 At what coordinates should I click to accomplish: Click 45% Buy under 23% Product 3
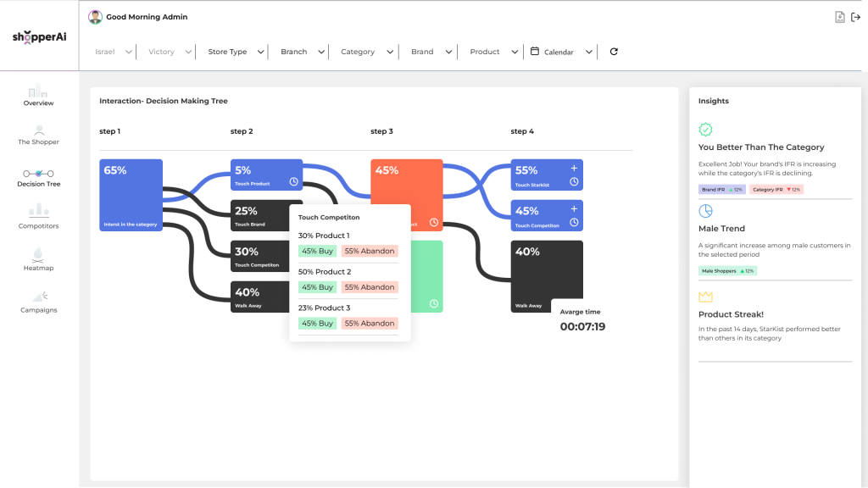coord(318,323)
